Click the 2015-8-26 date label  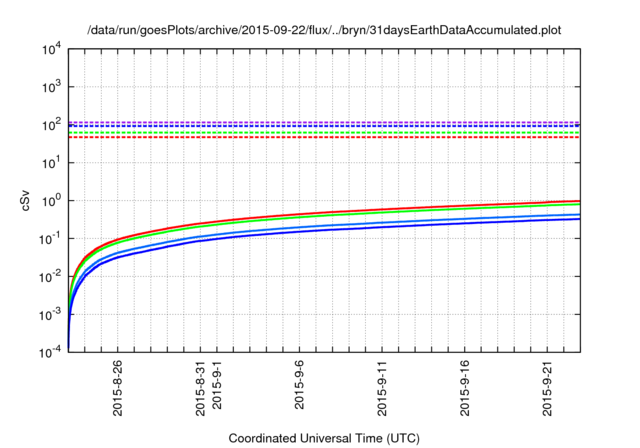118,388
